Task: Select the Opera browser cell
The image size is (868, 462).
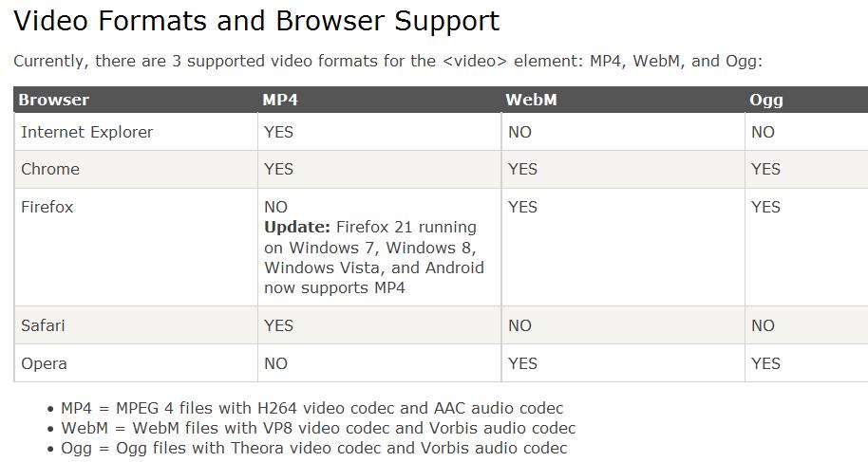Action: pos(136,363)
